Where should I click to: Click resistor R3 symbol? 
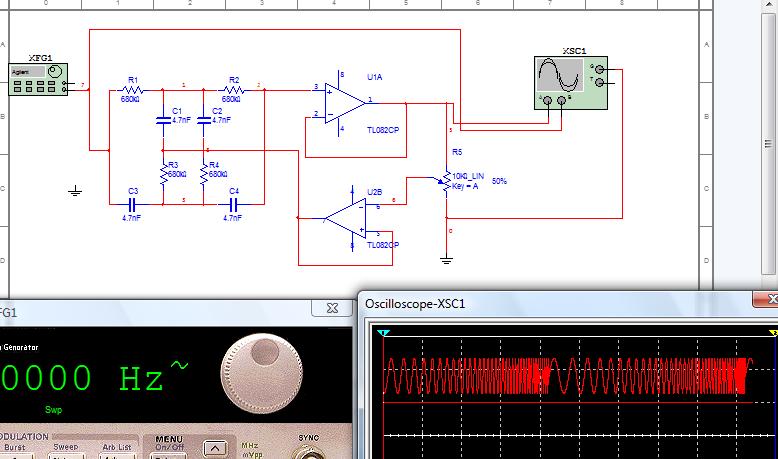(x=162, y=173)
